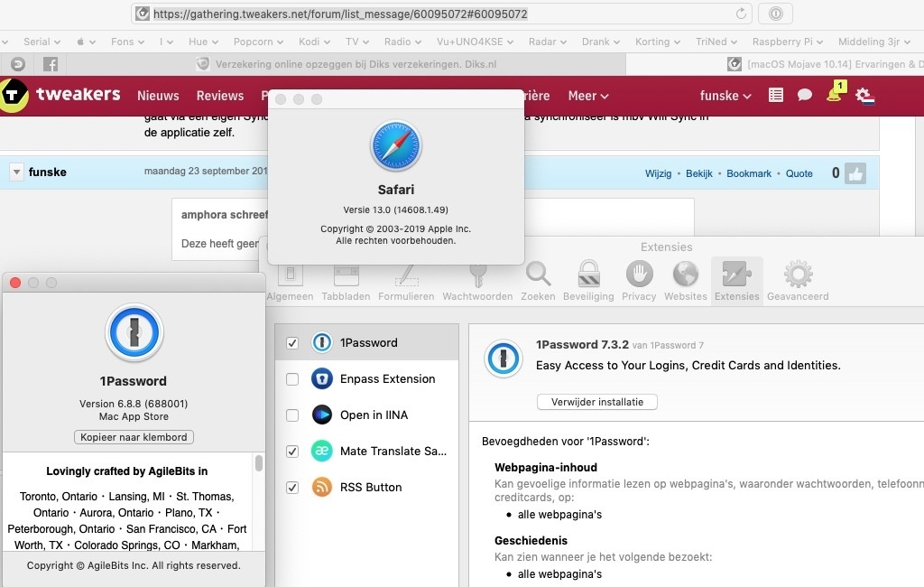Like funske's post with thumbs-up icon
This screenshot has width=924, height=587.
point(855,173)
